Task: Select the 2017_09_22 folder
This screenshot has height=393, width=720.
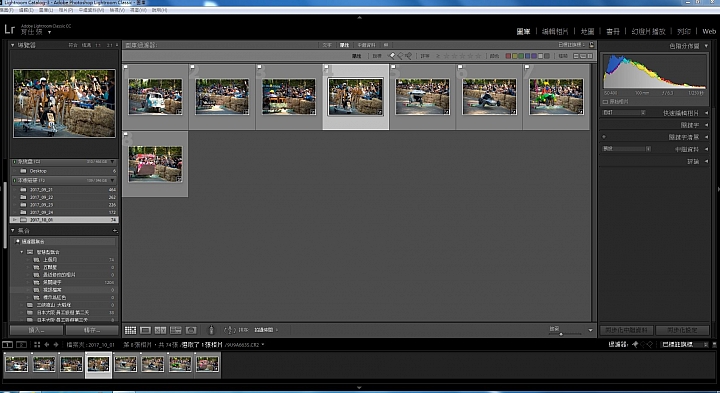Action: 64,197
